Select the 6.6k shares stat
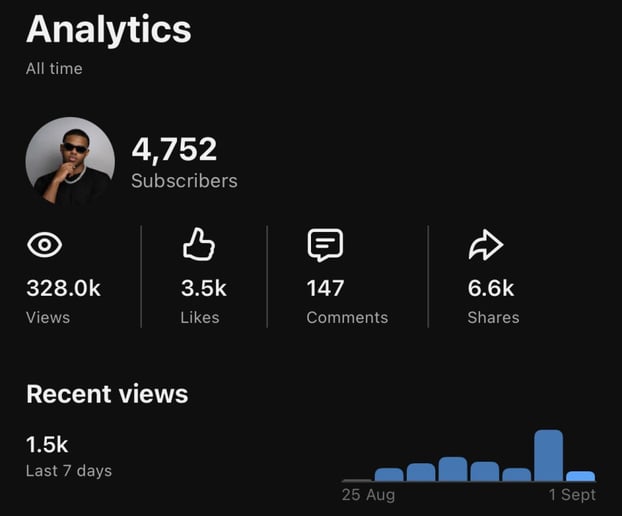 click(x=491, y=288)
